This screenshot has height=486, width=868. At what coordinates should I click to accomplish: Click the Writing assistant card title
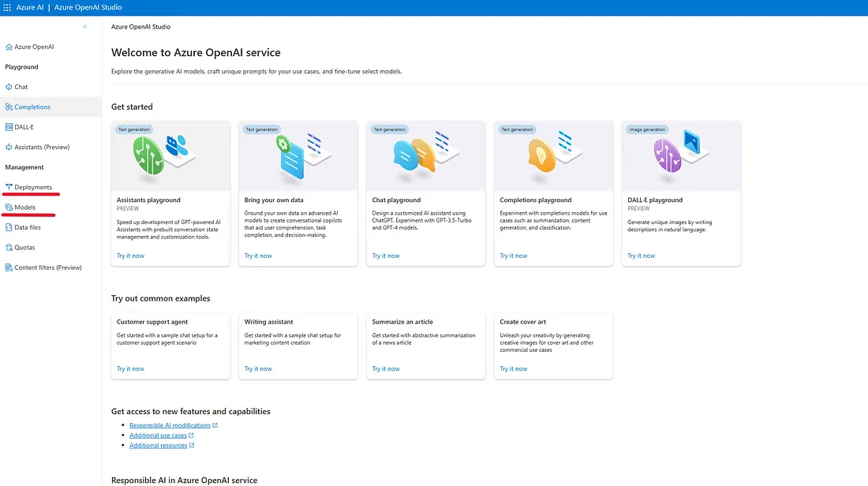(x=268, y=322)
